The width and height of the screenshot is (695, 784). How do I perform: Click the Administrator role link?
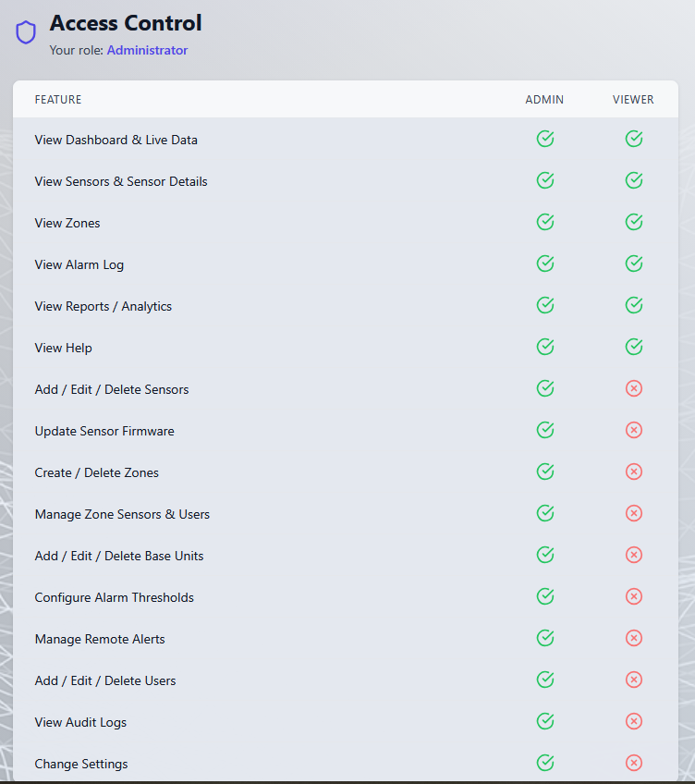147,50
